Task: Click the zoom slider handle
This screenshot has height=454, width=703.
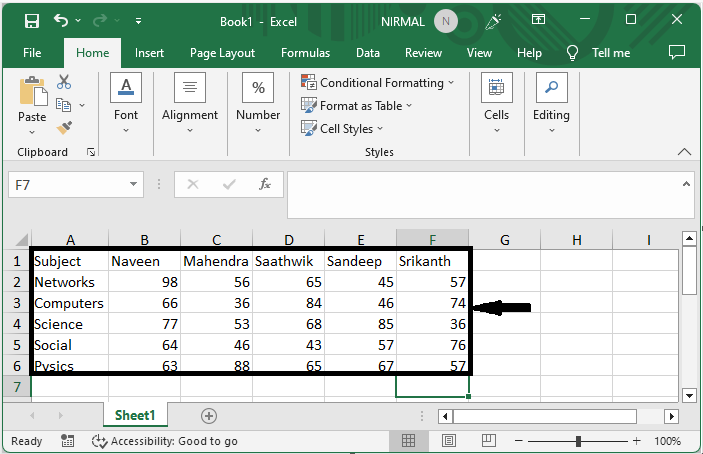Action: 578,441
